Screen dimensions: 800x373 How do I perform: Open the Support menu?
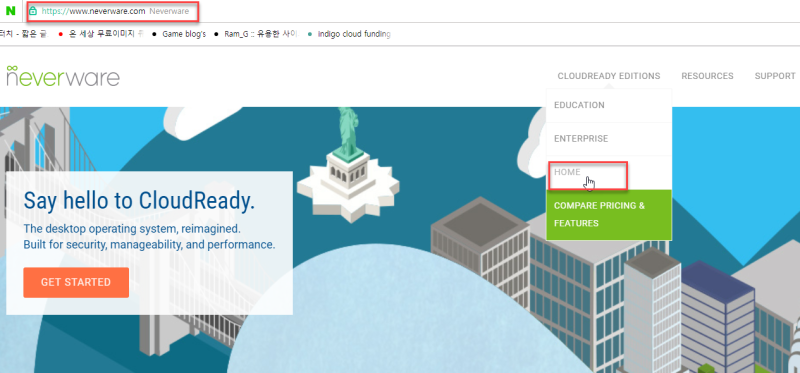pos(775,76)
